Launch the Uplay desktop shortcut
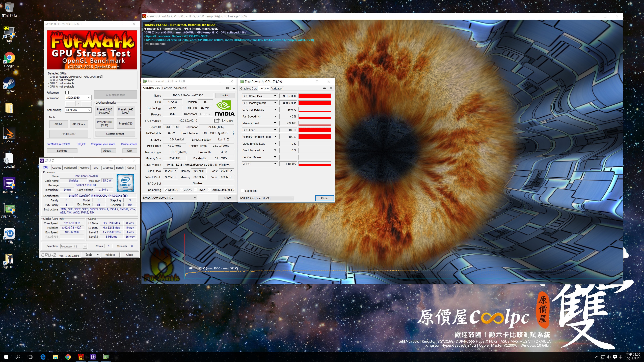 click(x=9, y=236)
